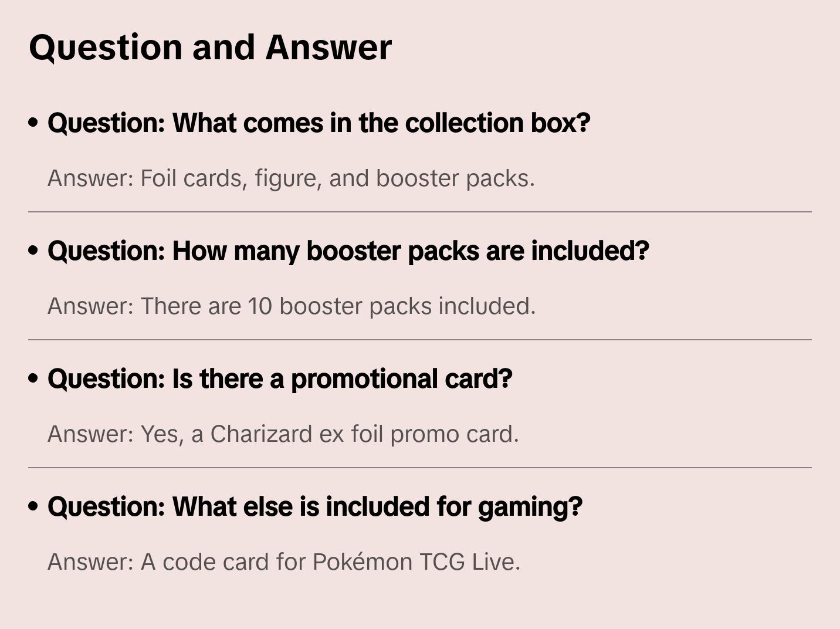Image resolution: width=840 pixels, height=629 pixels.
Task: Click the divider under the Charizard answer
Action: [420, 468]
